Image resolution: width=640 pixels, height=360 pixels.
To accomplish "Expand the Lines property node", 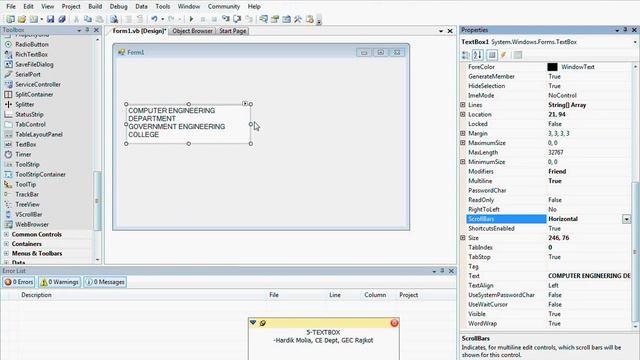I will (463, 105).
